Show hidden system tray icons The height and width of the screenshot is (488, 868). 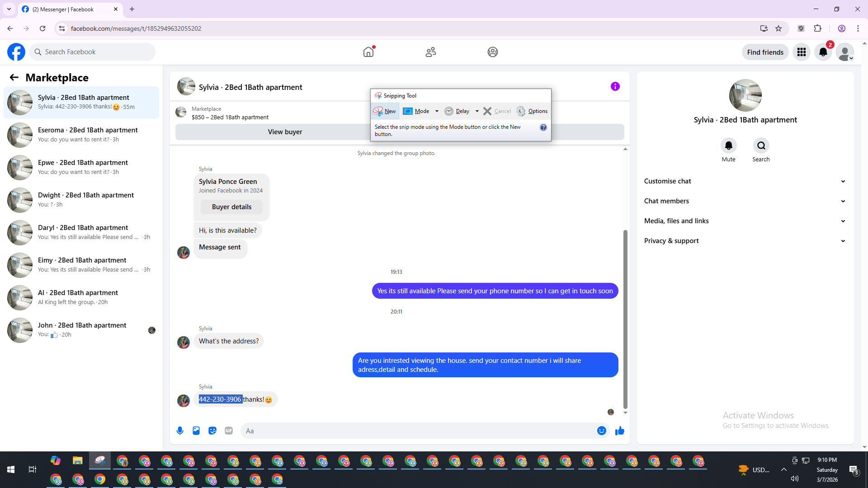784,469
